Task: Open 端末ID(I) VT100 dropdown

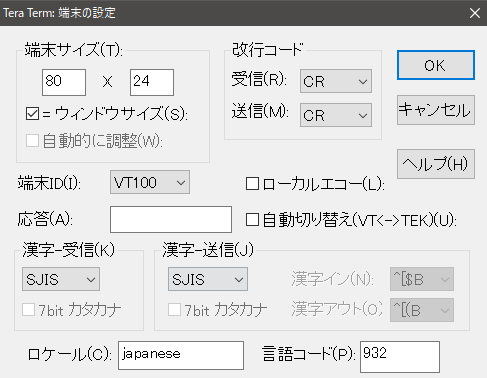Action: tap(150, 182)
